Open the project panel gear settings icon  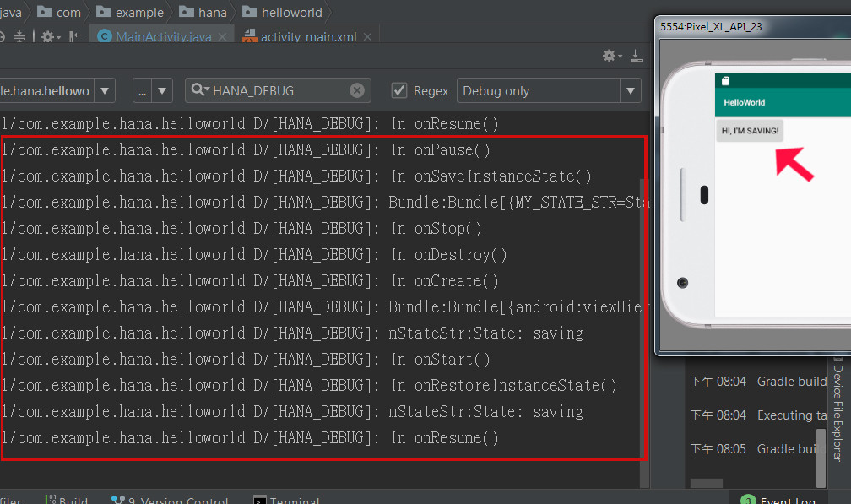click(51, 36)
